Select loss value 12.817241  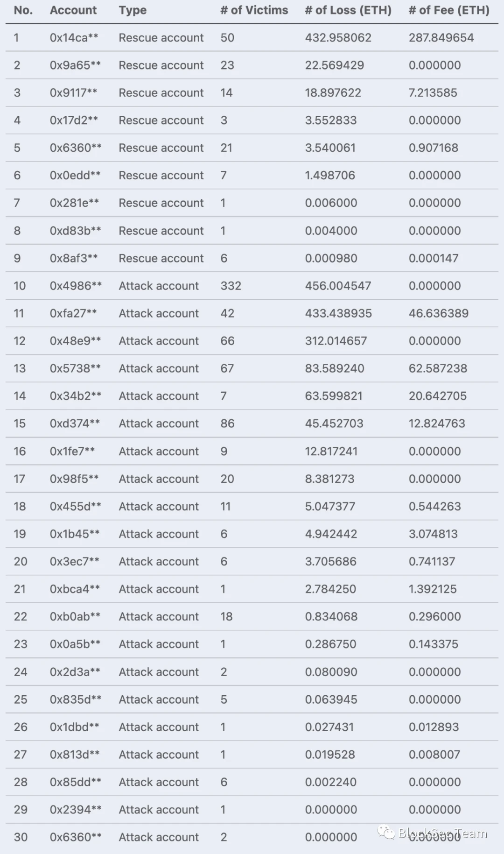331,452
